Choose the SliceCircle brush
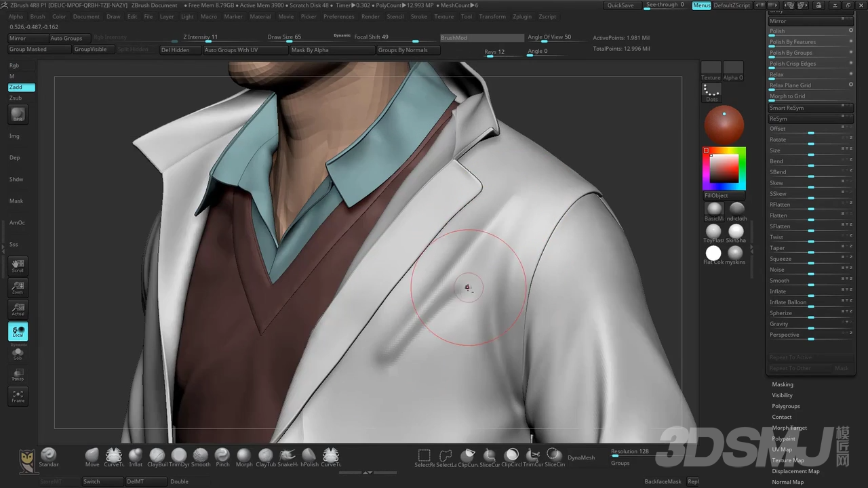868x488 pixels. coord(555,457)
